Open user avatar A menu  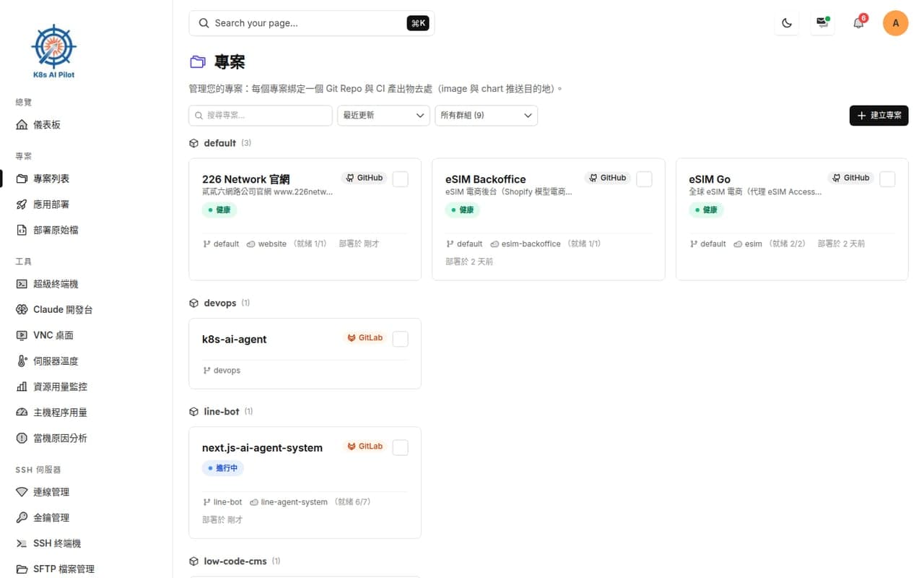coord(896,23)
